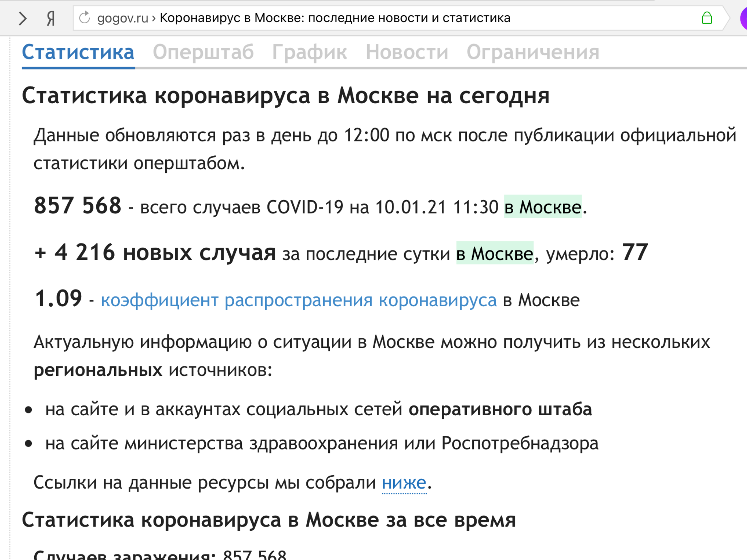747x560 pixels.
Task: Select the Статистика tab
Action: [78, 52]
